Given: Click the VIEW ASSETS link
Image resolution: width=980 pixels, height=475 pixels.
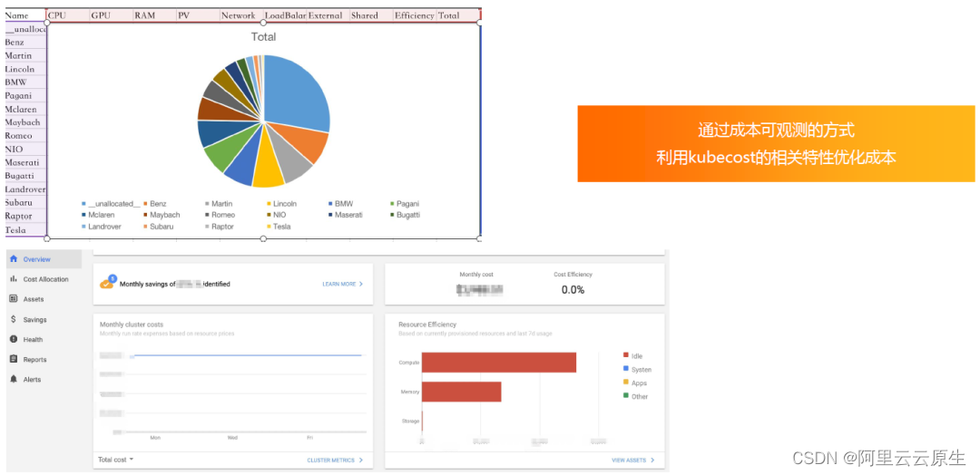Looking at the screenshot, I should point(632,460).
